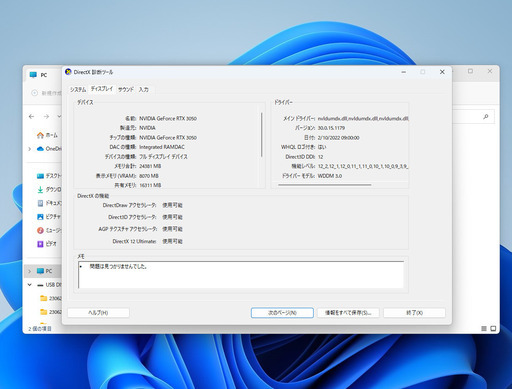Image resolution: width=512 pixels, height=389 pixels.
Task: Expand the PC node in Explorer
Action: 30,271
